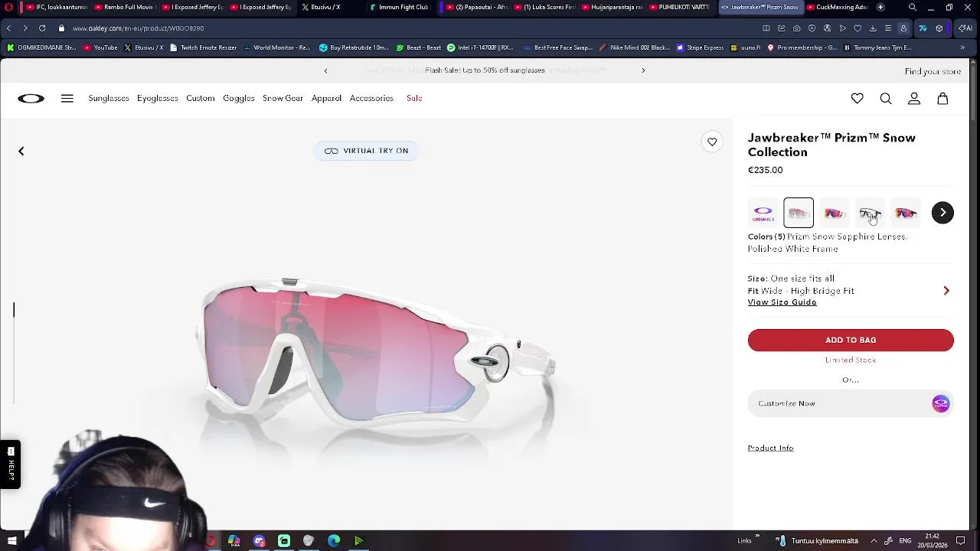This screenshot has height=551, width=980.
Task: Select the fourth color swatch under cursor
Action: pyautogui.click(x=870, y=213)
